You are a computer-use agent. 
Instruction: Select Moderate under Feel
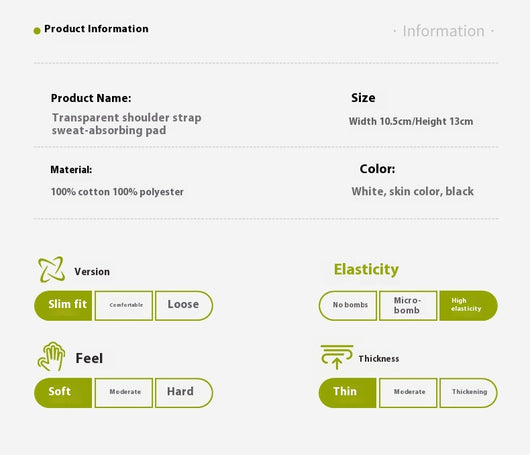coord(124,393)
